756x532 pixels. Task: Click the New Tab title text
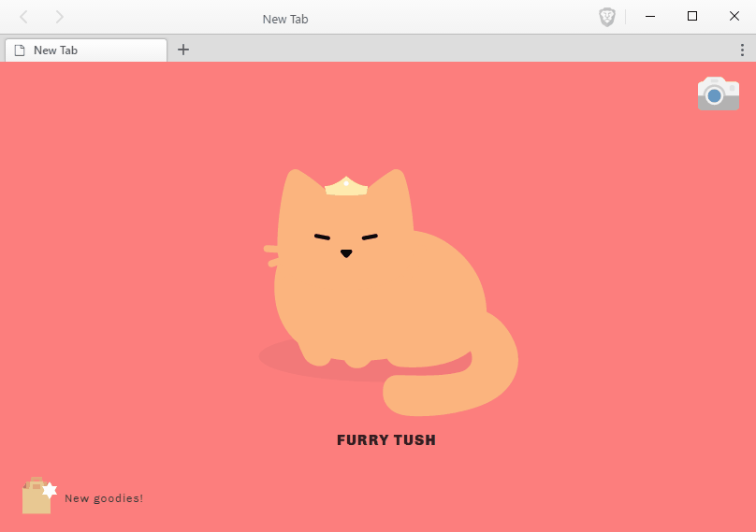tap(285, 19)
